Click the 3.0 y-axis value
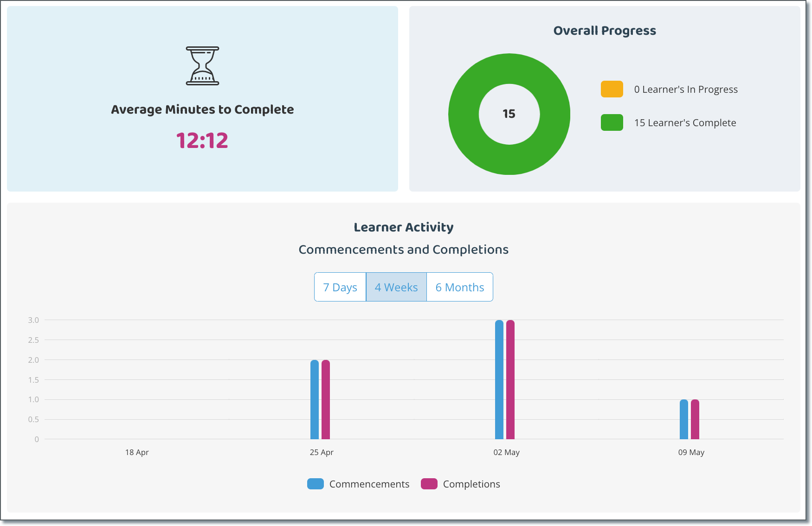Image resolution: width=812 pixels, height=526 pixels. (x=33, y=320)
